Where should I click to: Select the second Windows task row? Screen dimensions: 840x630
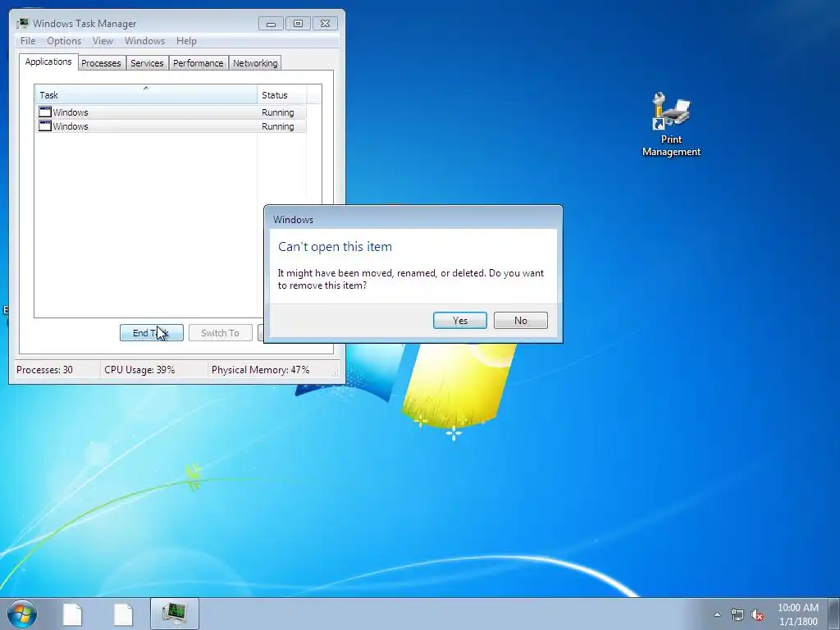171,126
